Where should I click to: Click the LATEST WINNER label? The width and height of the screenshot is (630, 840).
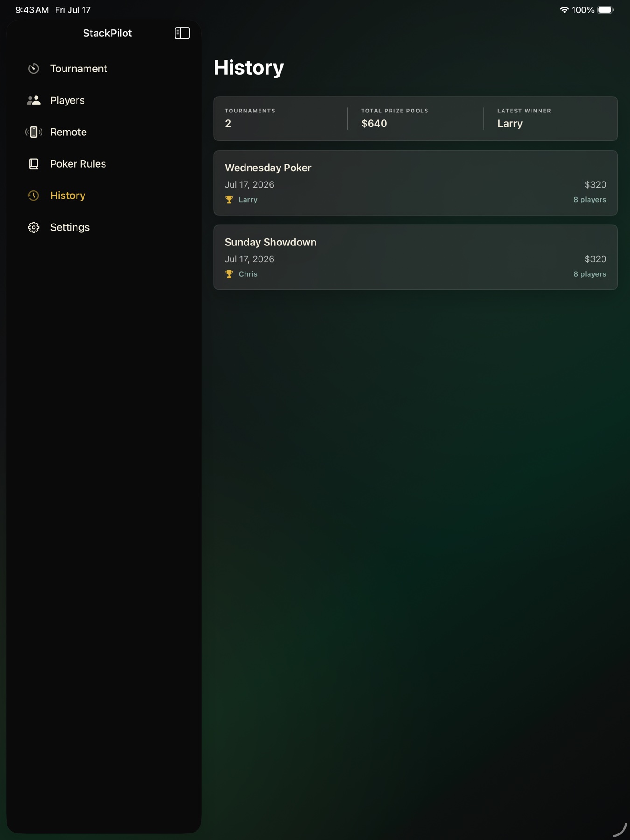pyautogui.click(x=525, y=111)
